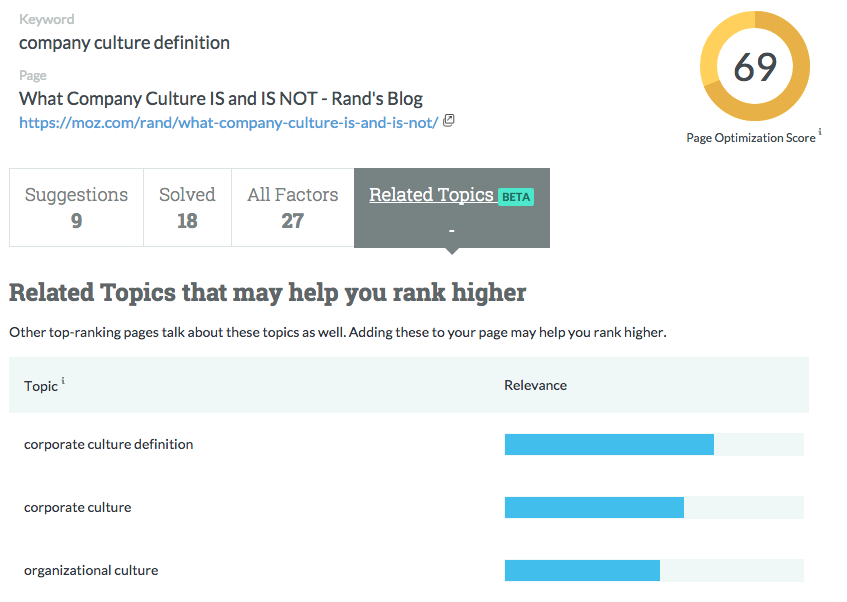The width and height of the screenshot is (847, 602).
Task: Click the score donut chart showing 69
Action: (755, 67)
